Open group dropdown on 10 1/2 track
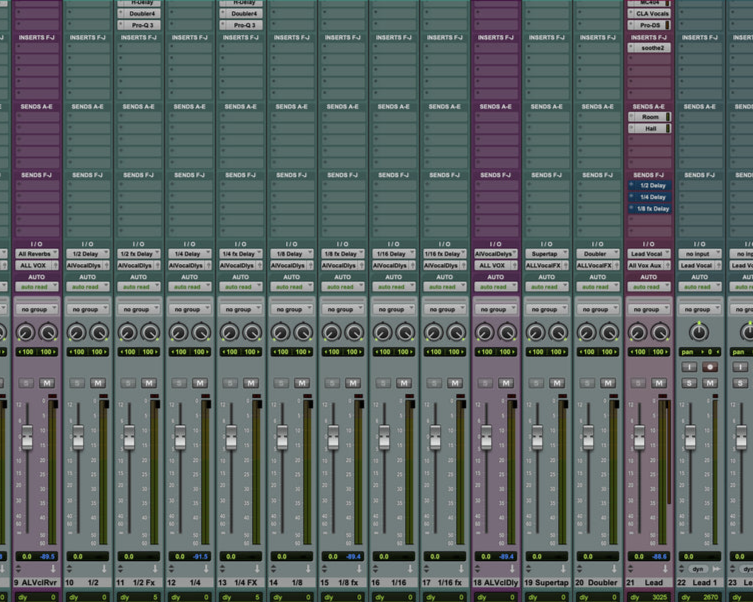The image size is (753, 602). click(x=88, y=309)
